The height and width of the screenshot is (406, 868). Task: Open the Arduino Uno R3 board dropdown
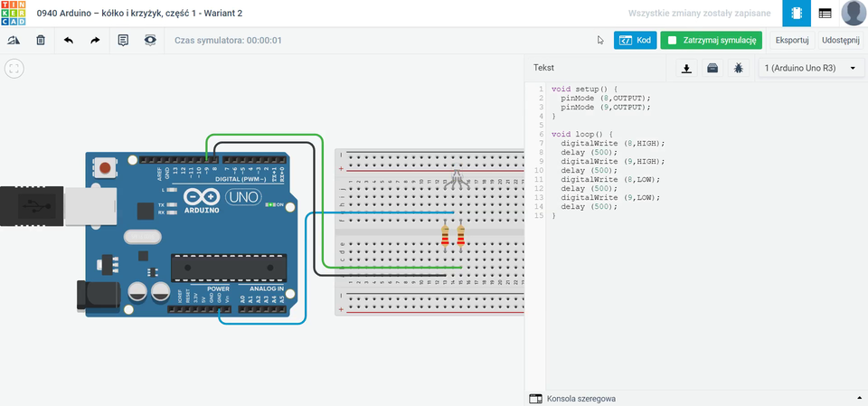pyautogui.click(x=811, y=68)
